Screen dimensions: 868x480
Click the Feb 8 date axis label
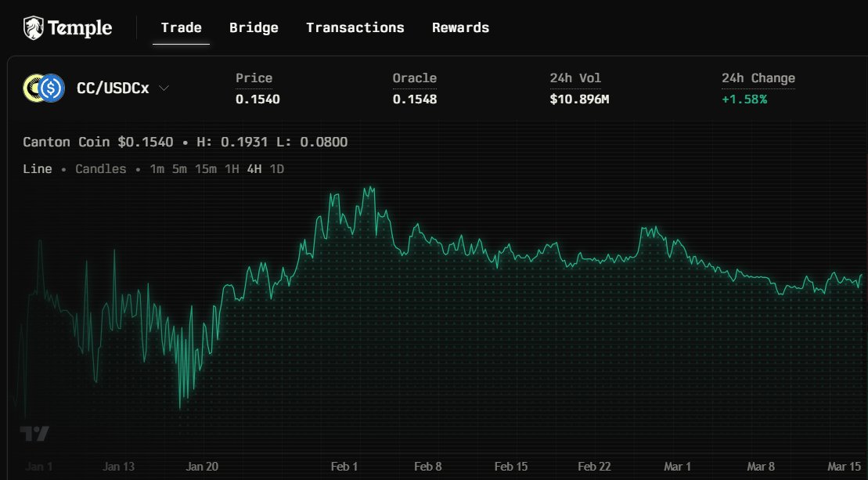click(428, 466)
